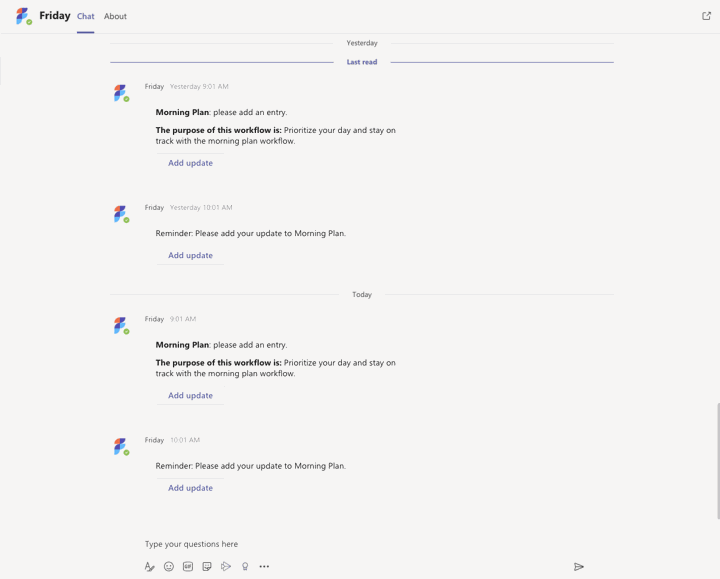Open the emoji picker
Screen dimensions: 720x579
click(169, 567)
